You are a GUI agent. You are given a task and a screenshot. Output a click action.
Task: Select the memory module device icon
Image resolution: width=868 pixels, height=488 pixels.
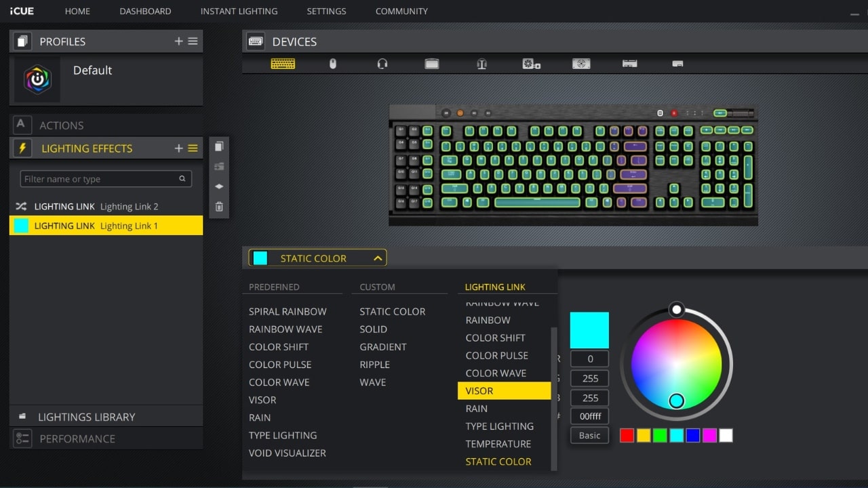click(x=630, y=64)
